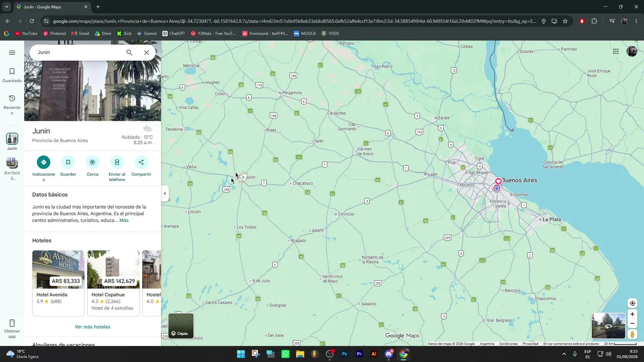Open the YouTube bookmark

(x=26, y=34)
